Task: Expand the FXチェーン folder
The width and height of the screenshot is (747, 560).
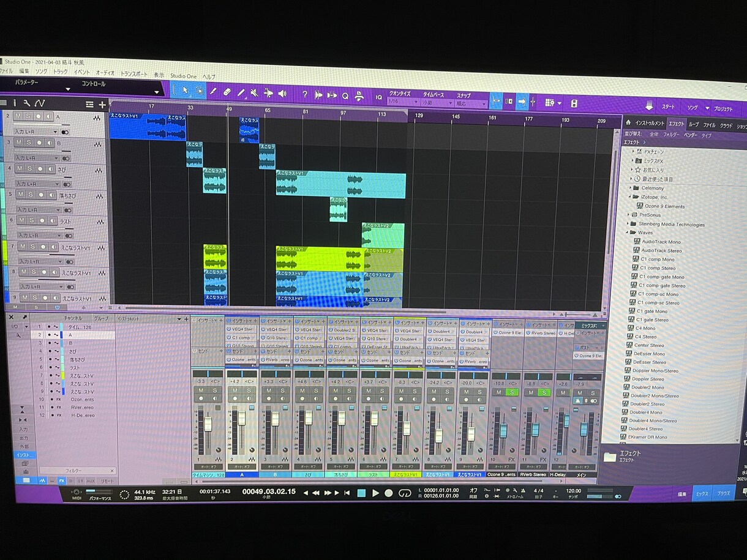Action: click(633, 151)
